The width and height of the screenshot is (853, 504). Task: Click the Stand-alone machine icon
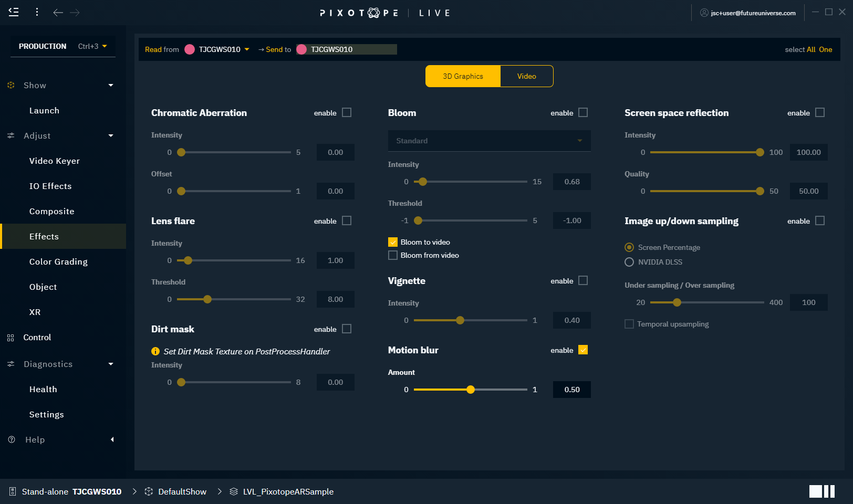13,491
